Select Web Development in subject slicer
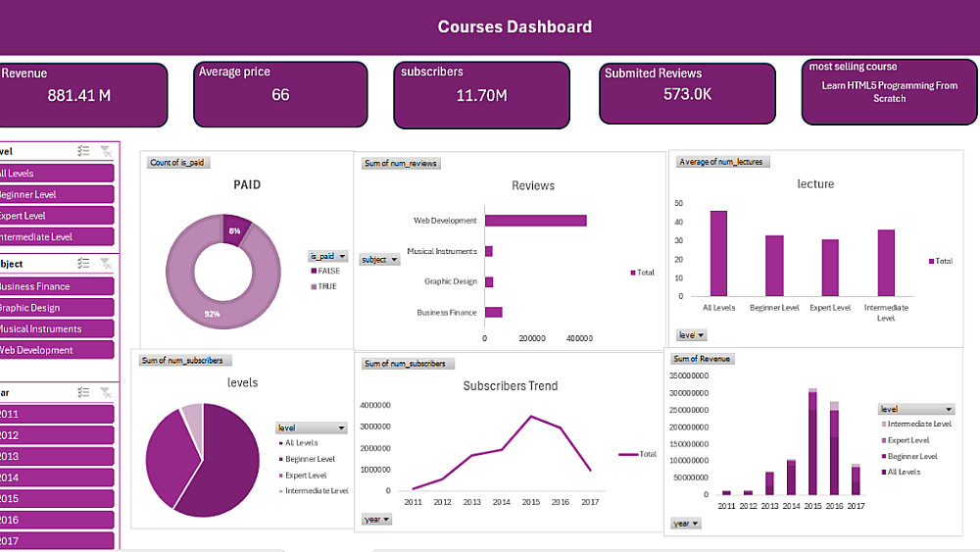Viewport: 980px width, 552px height. [x=56, y=350]
